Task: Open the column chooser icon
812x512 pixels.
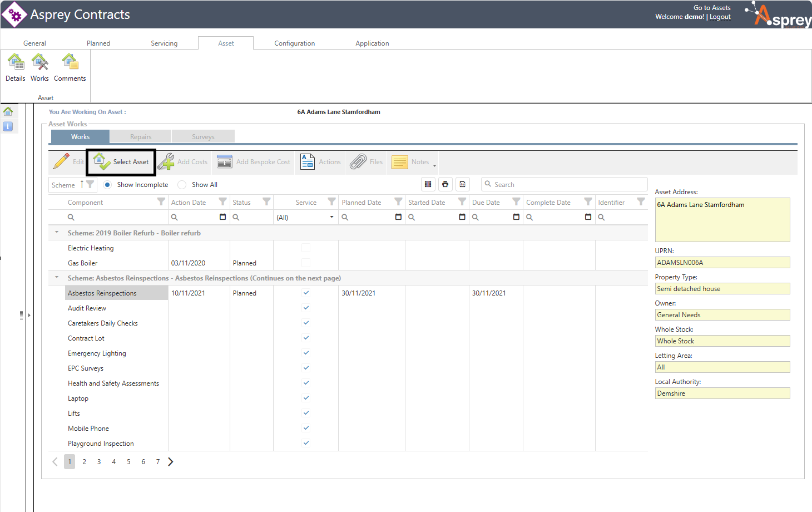Action: point(428,184)
